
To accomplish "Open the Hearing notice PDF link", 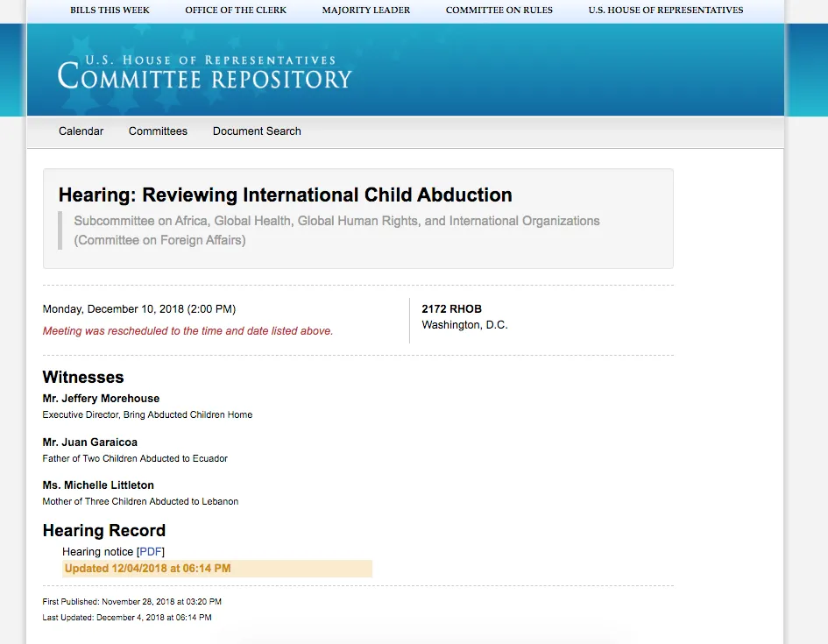I will (151, 552).
